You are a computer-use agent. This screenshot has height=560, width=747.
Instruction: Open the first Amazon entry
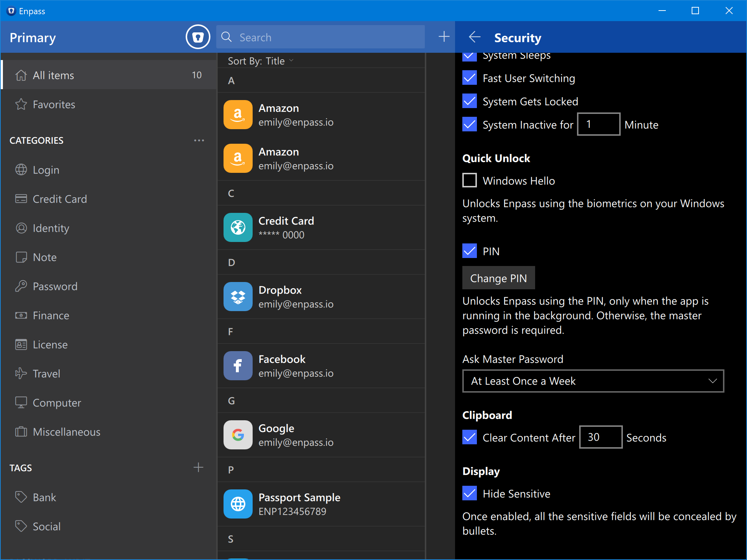pos(321,115)
